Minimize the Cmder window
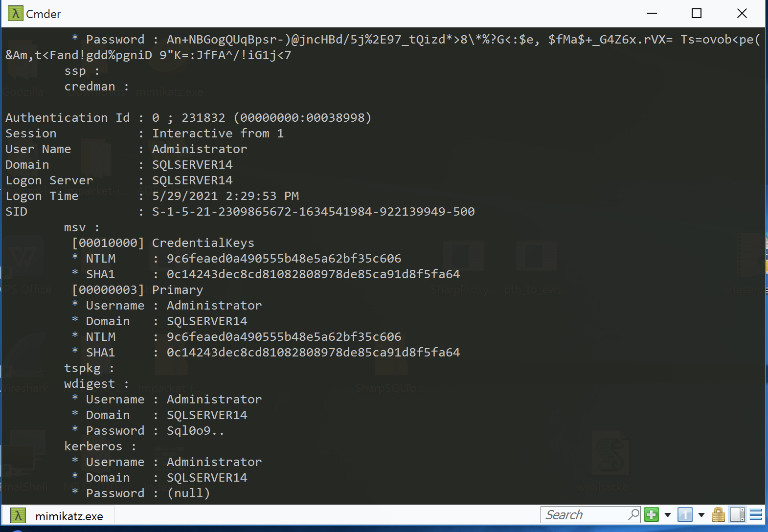 coord(652,14)
